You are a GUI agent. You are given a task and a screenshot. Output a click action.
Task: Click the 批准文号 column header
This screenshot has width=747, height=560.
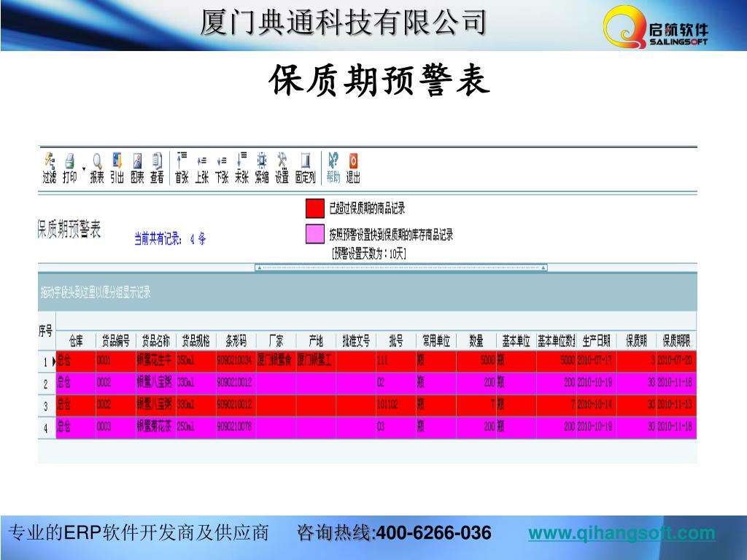[x=356, y=341]
